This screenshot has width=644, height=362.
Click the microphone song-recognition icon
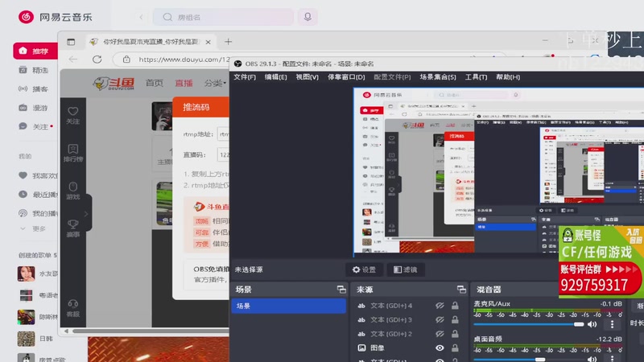[x=308, y=17]
